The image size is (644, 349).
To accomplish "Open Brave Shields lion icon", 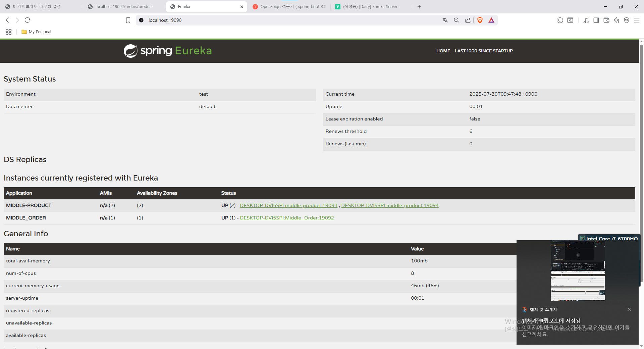I will 480,20.
